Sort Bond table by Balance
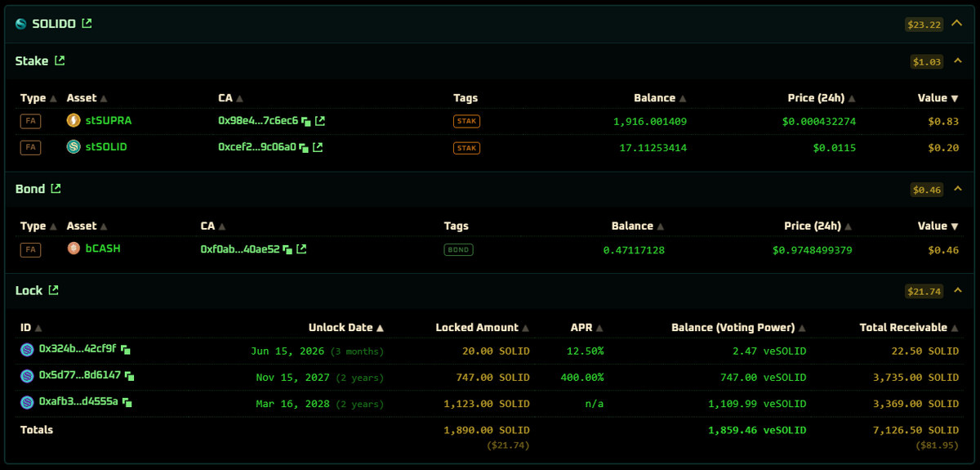This screenshot has height=470, width=980. (x=638, y=226)
